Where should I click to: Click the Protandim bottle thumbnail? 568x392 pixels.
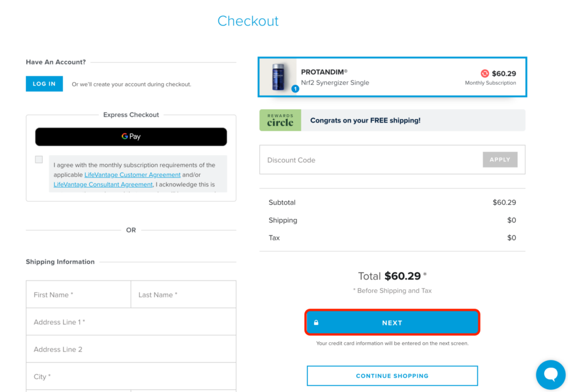[278, 77]
